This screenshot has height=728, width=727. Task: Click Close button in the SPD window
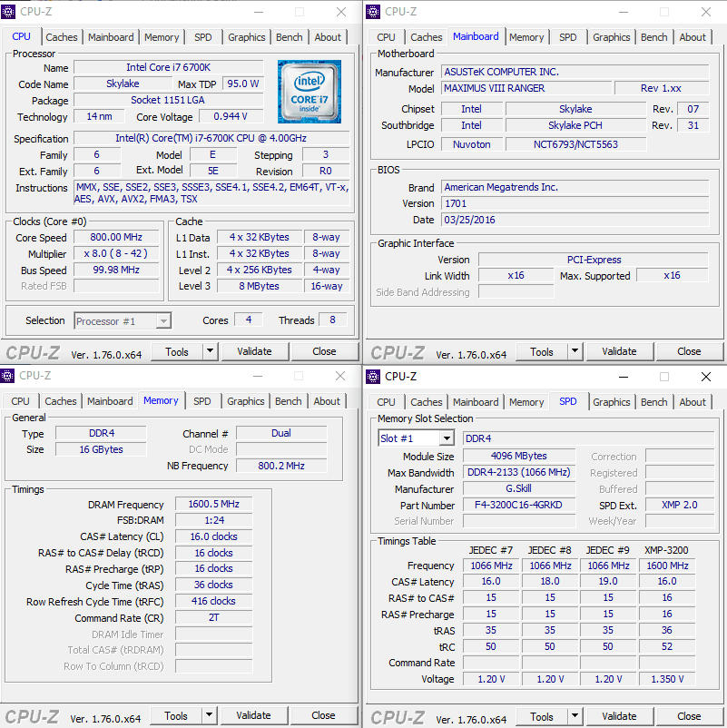coord(689,716)
